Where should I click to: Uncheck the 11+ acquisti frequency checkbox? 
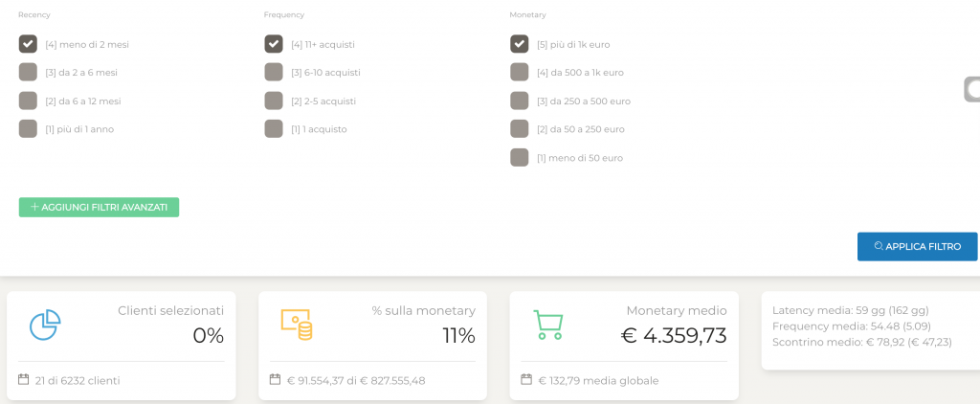(274, 44)
